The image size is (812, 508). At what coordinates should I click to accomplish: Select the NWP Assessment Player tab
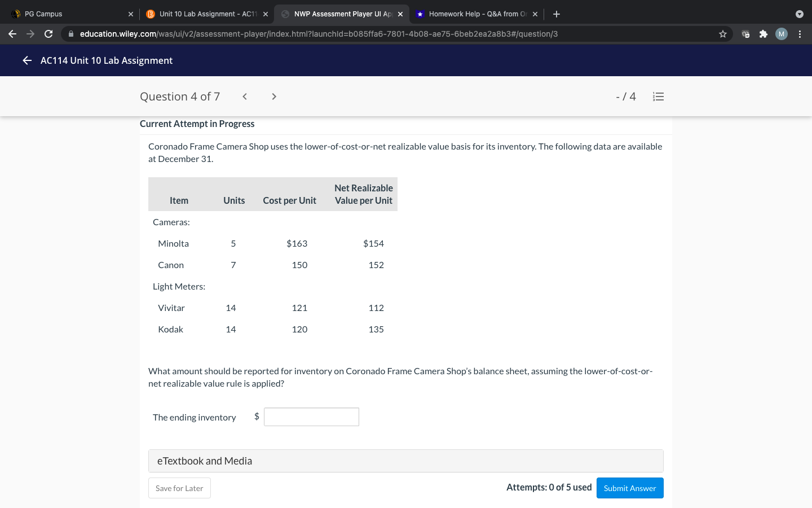[343, 14]
